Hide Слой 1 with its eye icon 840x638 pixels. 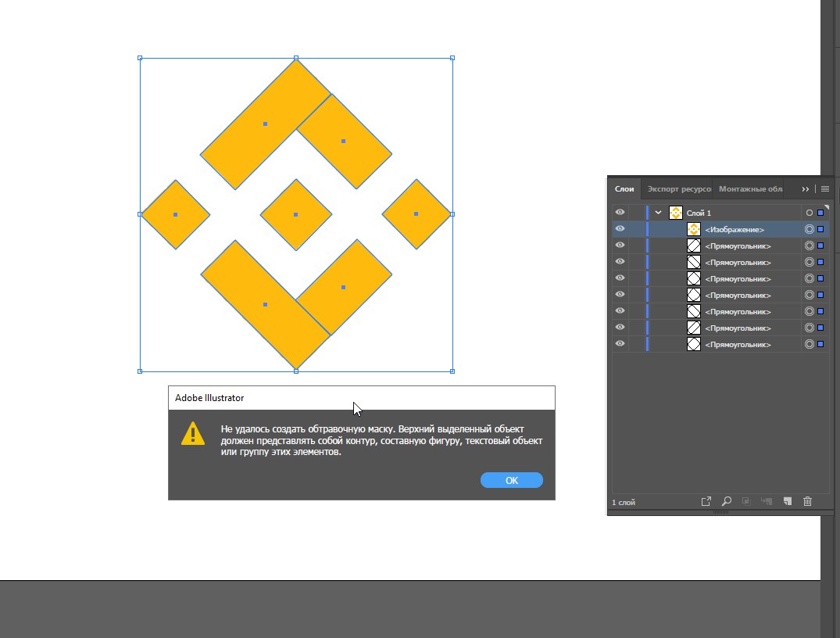click(x=620, y=213)
